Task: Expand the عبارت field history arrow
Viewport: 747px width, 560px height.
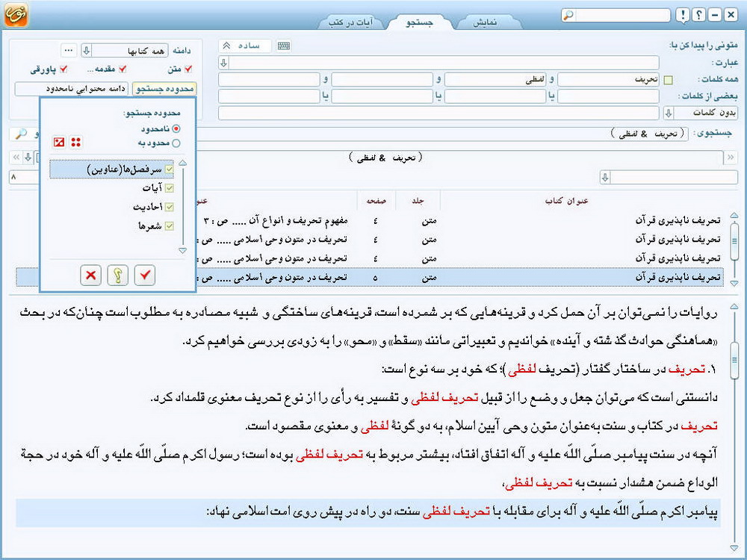Action: point(224,63)
